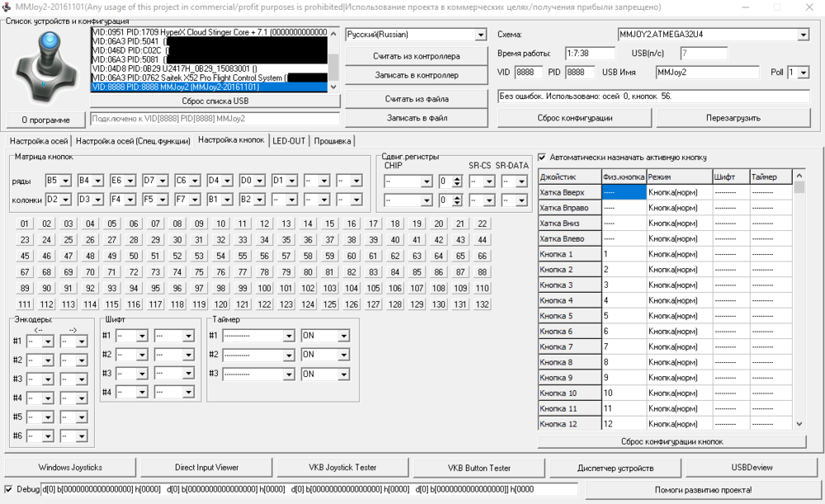Launch USBDeview from bottom bar

752,468
